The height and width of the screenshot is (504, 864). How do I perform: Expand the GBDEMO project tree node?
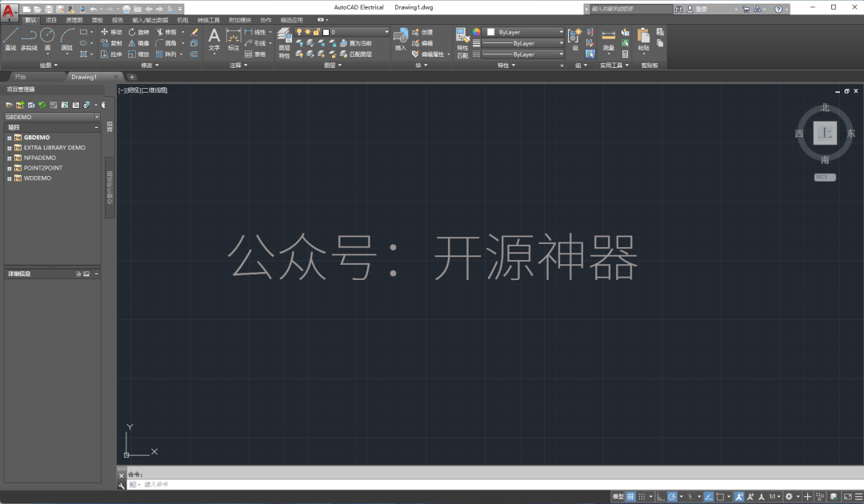pos(10,138)
